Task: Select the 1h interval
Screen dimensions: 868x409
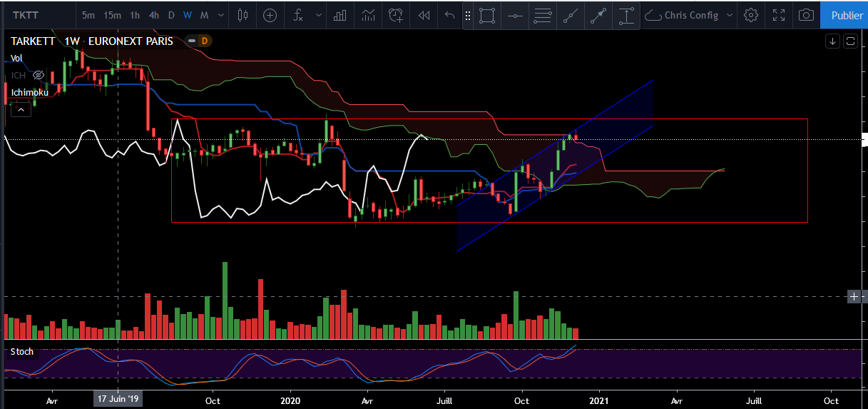Action: pos(135,15)
